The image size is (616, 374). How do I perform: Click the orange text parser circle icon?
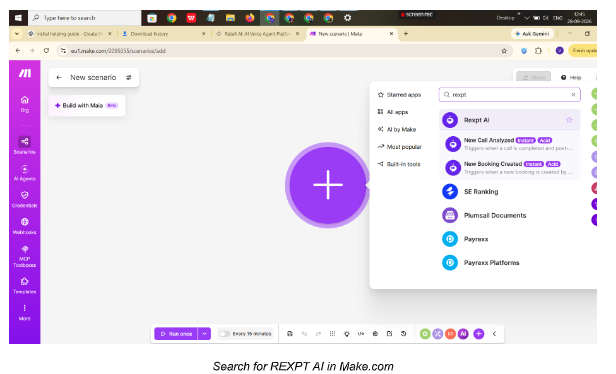(x=450, y=334)
